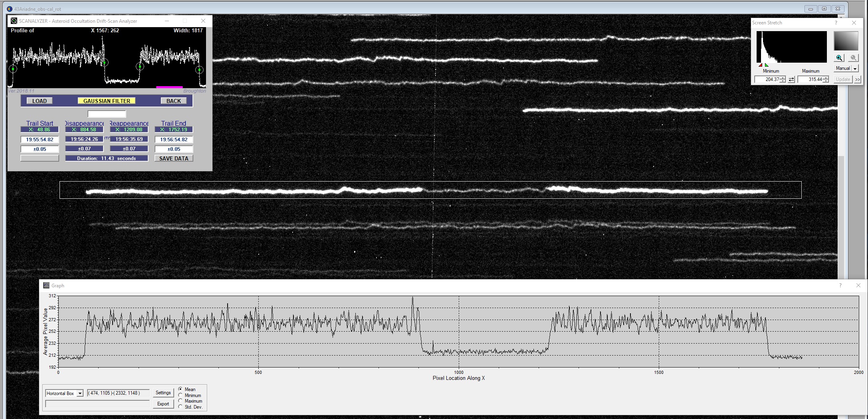Click the gradient stretch preview square

[x=846, y=41]
